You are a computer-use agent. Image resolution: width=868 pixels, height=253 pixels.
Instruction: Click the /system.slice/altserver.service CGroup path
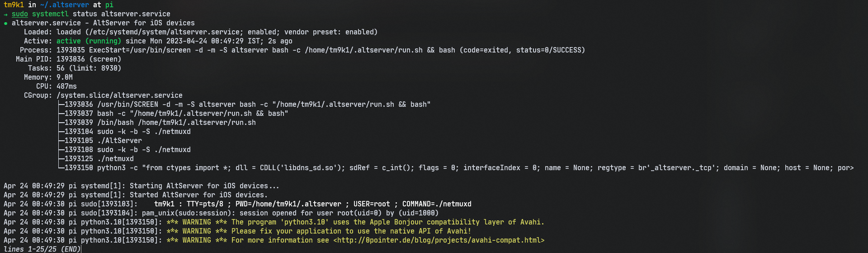[119, 95]
